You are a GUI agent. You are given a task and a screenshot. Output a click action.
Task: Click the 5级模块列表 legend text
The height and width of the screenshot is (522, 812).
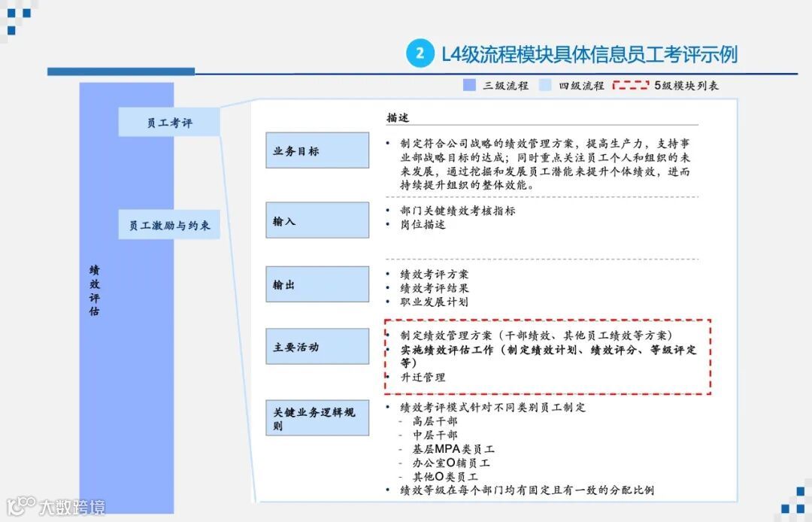pyautogui.click(x=686, y=86)
